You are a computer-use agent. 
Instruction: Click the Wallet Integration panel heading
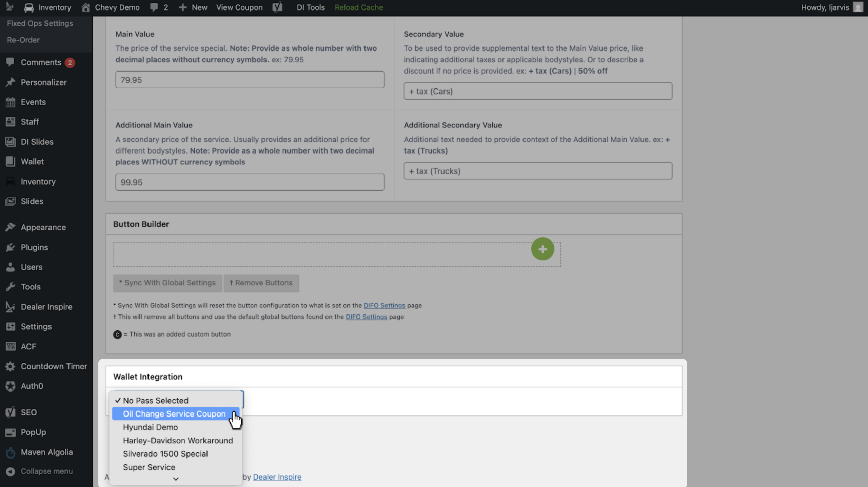click(148, 377)
